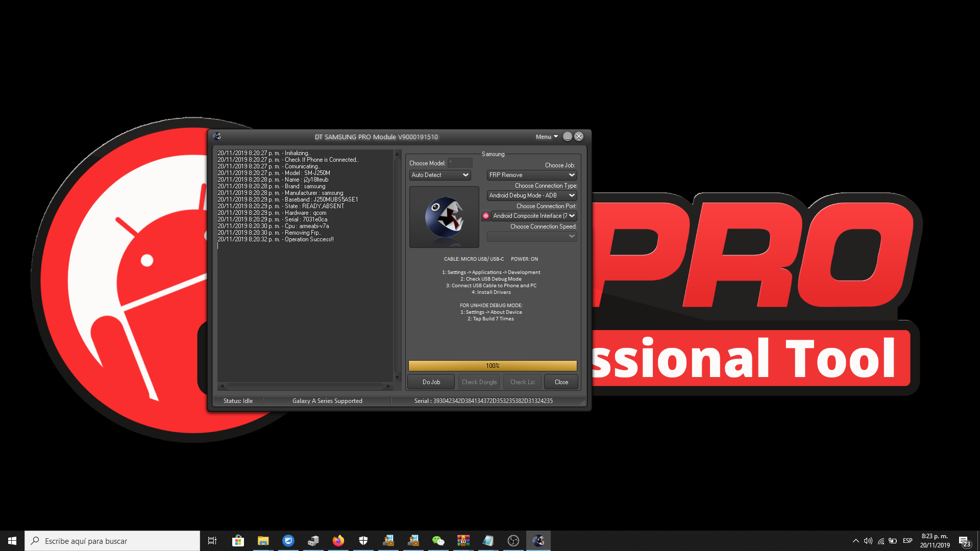Screen dimensions: 980x551
Task: Click the 'Removing Frp..' log line
Action: [269, 233]
